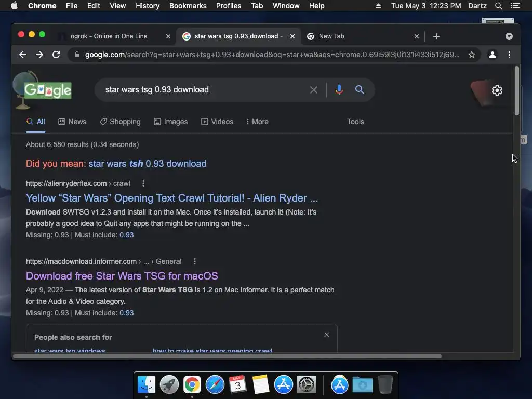Open Google quick settings gear icon

(x=497, y=90)
